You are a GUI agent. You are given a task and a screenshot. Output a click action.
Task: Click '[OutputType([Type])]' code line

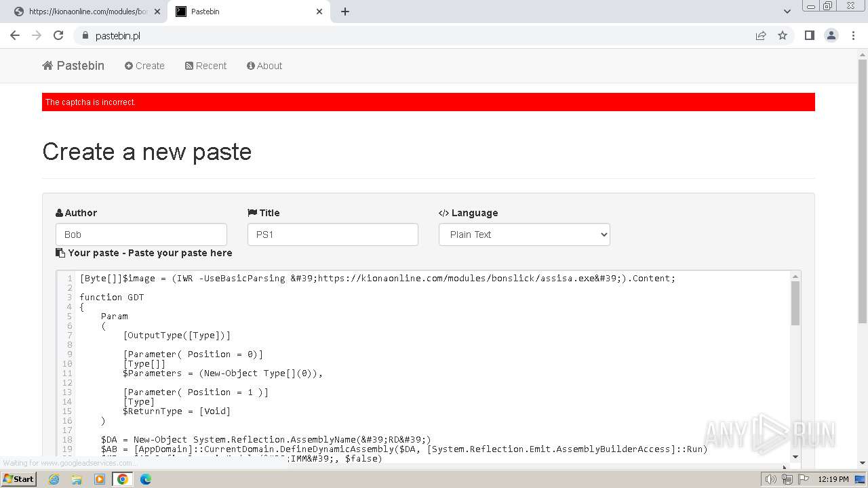[177, 335]
